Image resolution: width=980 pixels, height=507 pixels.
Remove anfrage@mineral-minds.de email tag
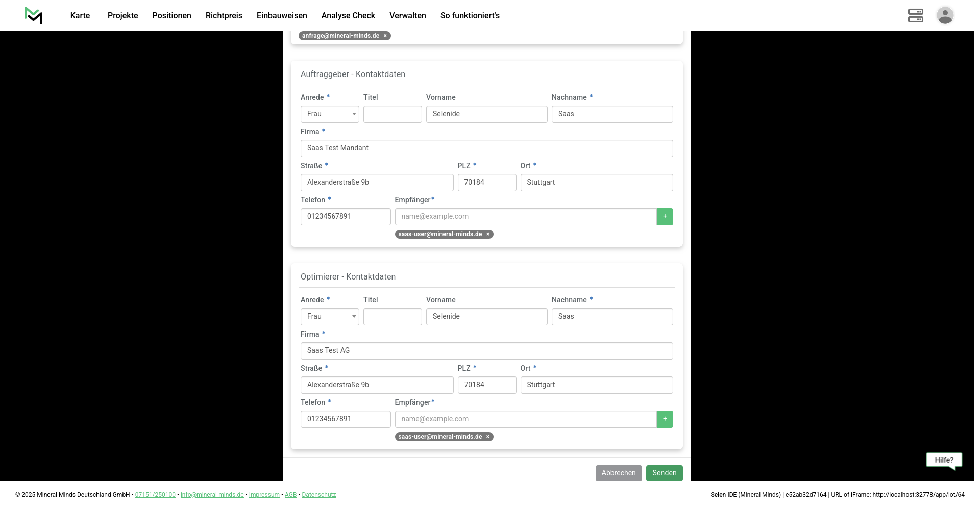(385, 36)
